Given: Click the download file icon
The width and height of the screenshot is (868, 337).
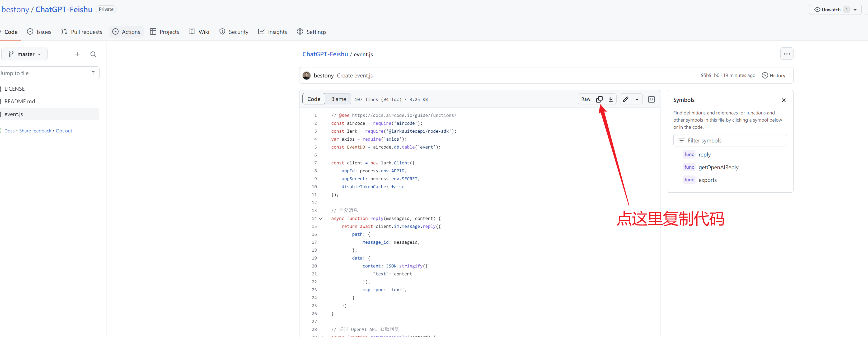Looking at the screenshot, I should (611, 99).
